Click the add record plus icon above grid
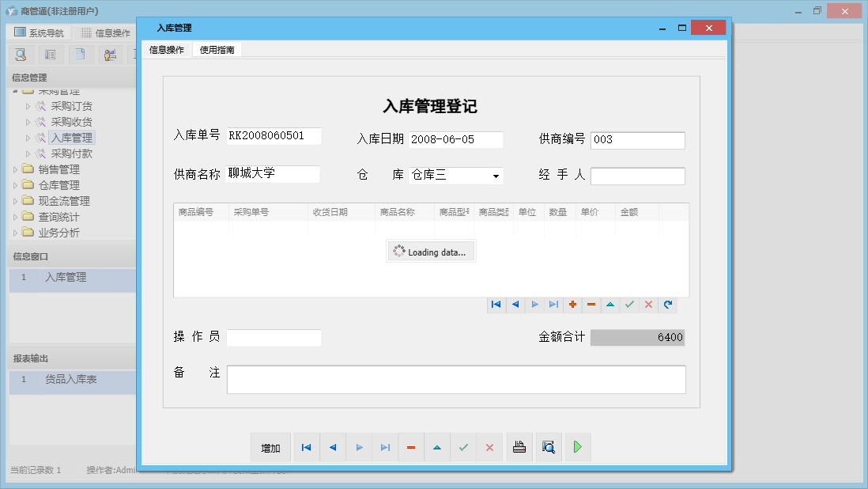 coord(572,305)
